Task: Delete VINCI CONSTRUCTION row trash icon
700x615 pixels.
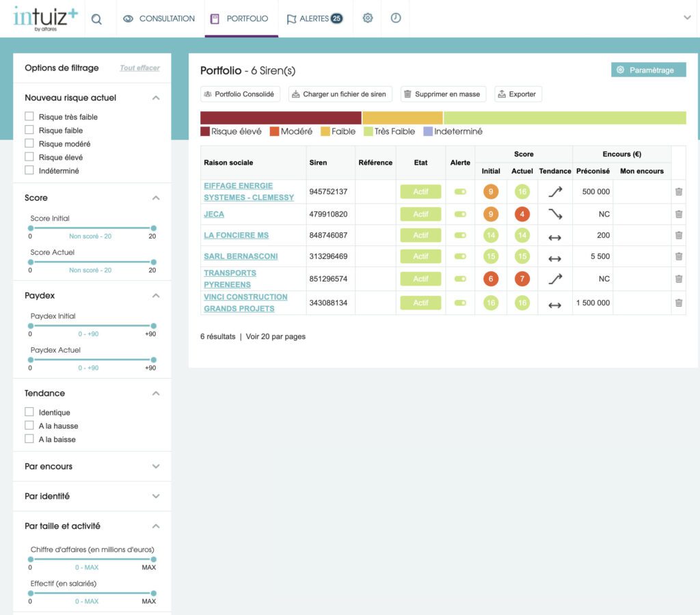Action: point(679,303)
